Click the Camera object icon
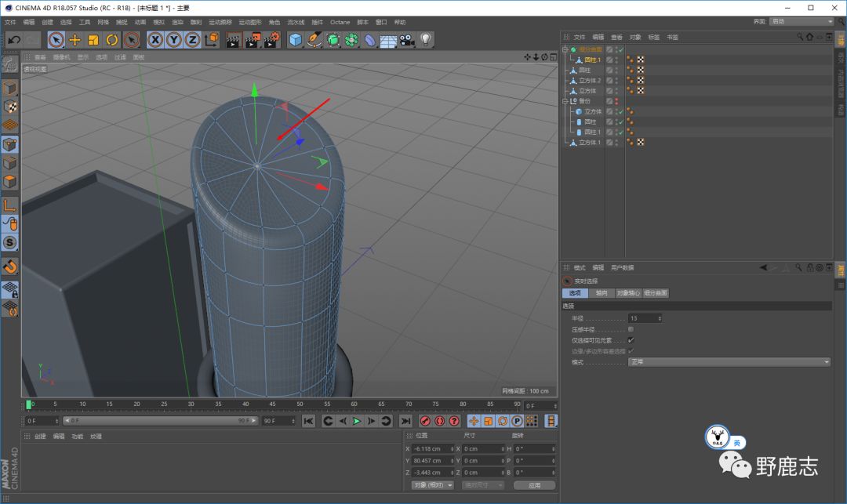Image resolution: width=847 pixels, height=504 pixels. click(x=406, y=40)
